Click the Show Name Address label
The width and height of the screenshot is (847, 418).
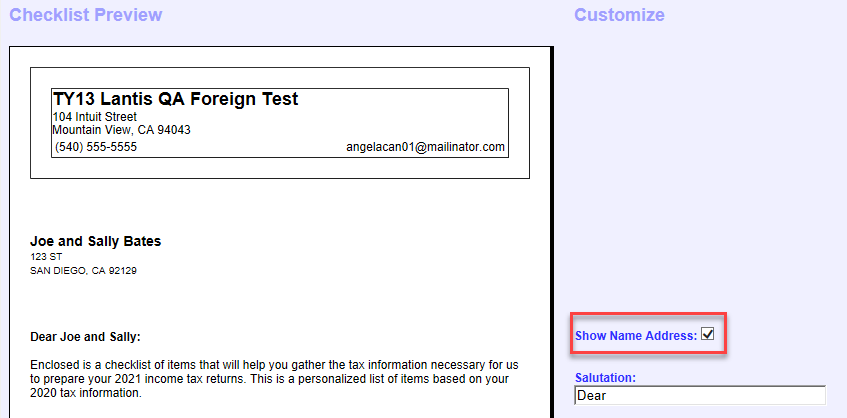[x=635, y=336]
